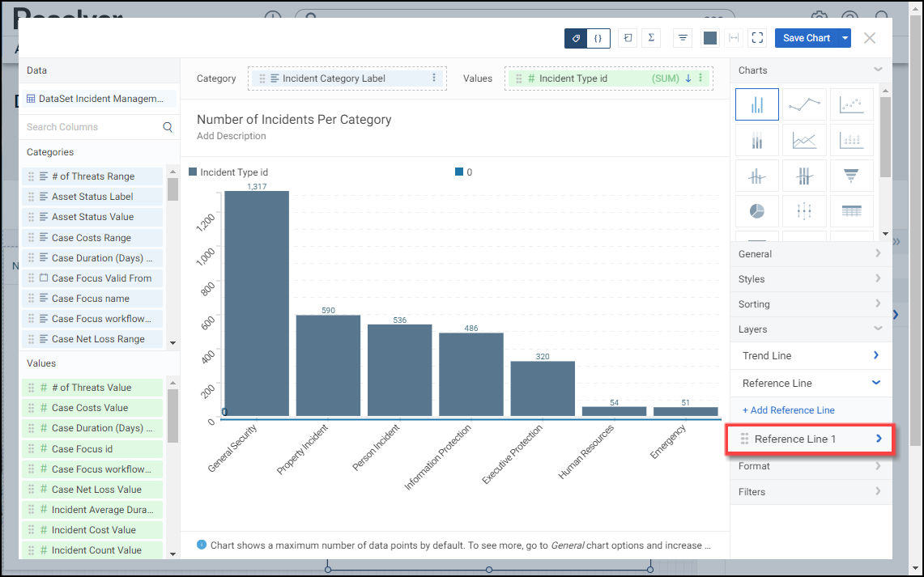This screenshot has height=577, width=924.
Task: Open the Filters section
Action: coord(811,492)
